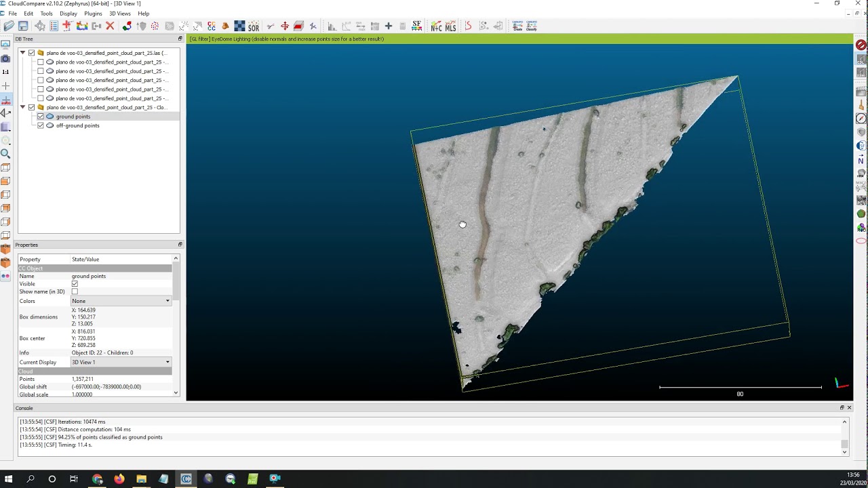
Task: Toggle checkbox of the second 'Clo...' folder
Action: tap(31, 107)
